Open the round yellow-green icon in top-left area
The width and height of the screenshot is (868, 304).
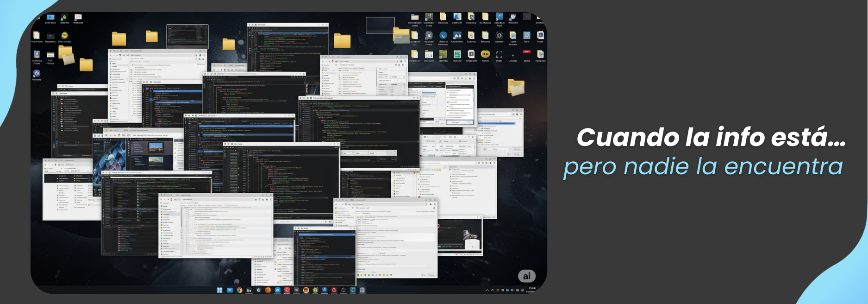pos(65,36)
